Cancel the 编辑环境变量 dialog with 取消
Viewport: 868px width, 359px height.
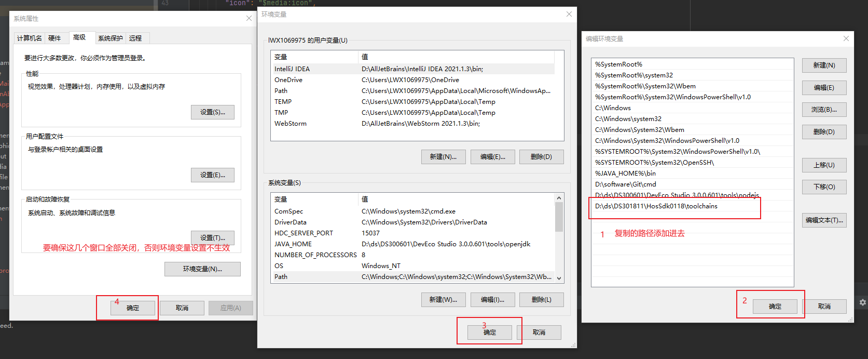824,307
